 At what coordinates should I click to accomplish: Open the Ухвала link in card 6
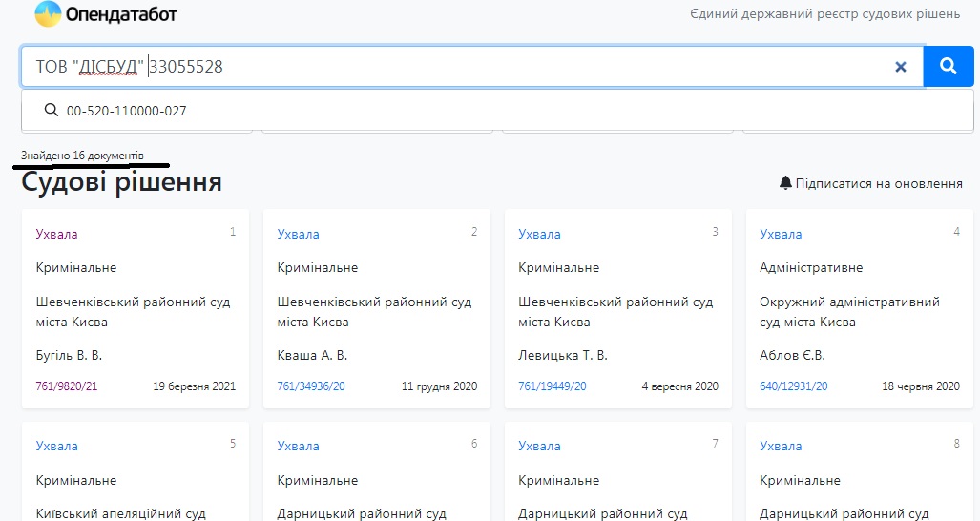[298, 446]
